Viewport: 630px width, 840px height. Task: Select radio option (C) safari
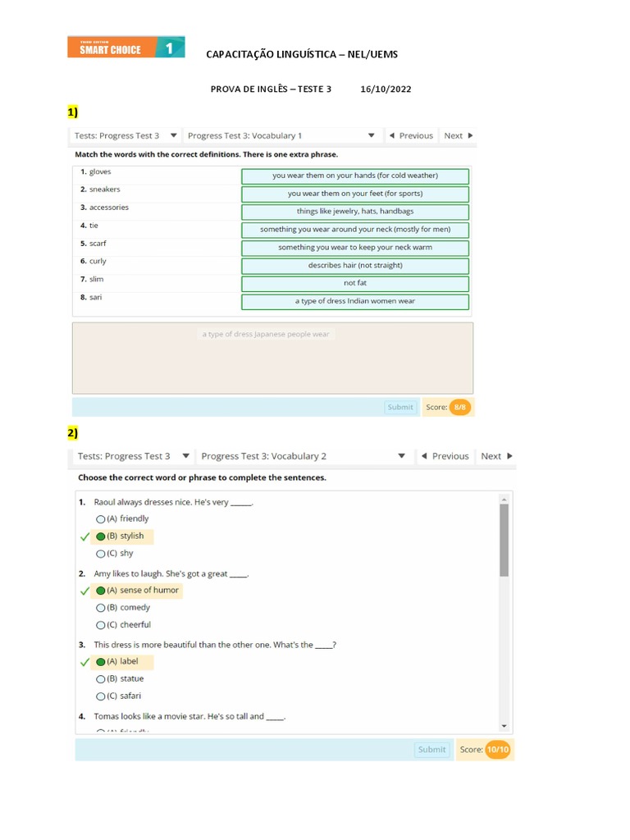pyautogui.click(x=100, y=696)
